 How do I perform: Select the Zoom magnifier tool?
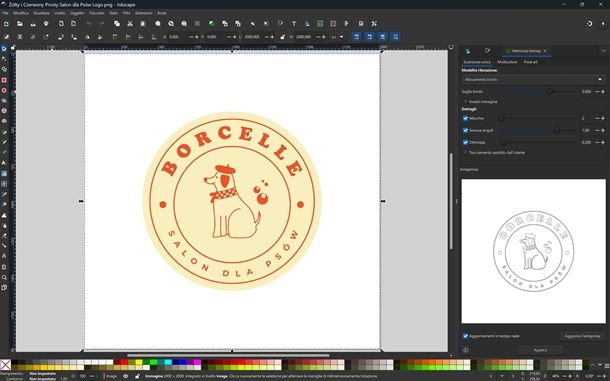tap(4, 277)
